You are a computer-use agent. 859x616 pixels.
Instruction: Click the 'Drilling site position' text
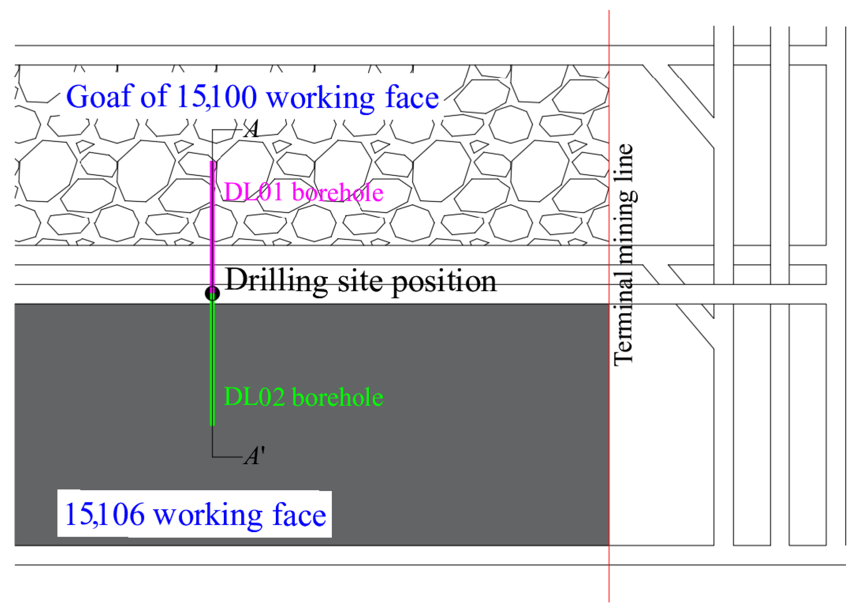pyautogui.click(x=361, y=281)
